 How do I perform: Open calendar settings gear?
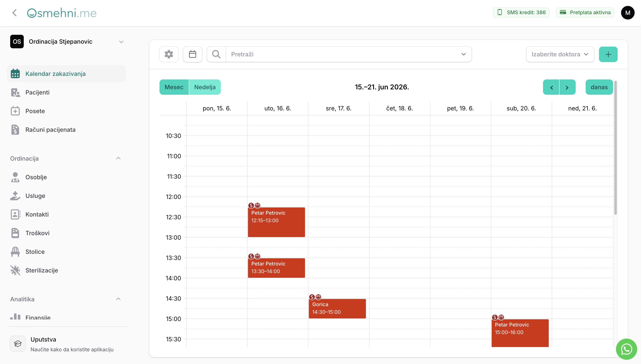(169, 54)
